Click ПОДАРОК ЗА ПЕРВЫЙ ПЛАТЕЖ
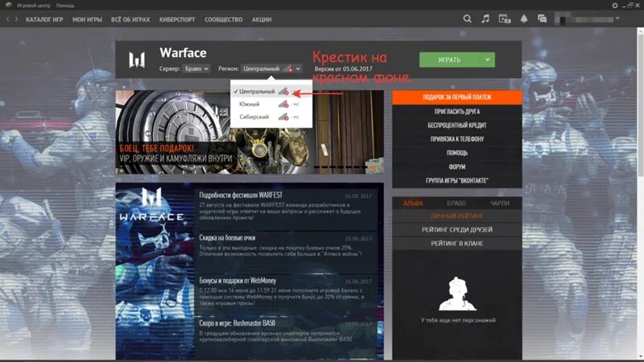Viewport: 644px width, 362px height. tap(457, 97)
